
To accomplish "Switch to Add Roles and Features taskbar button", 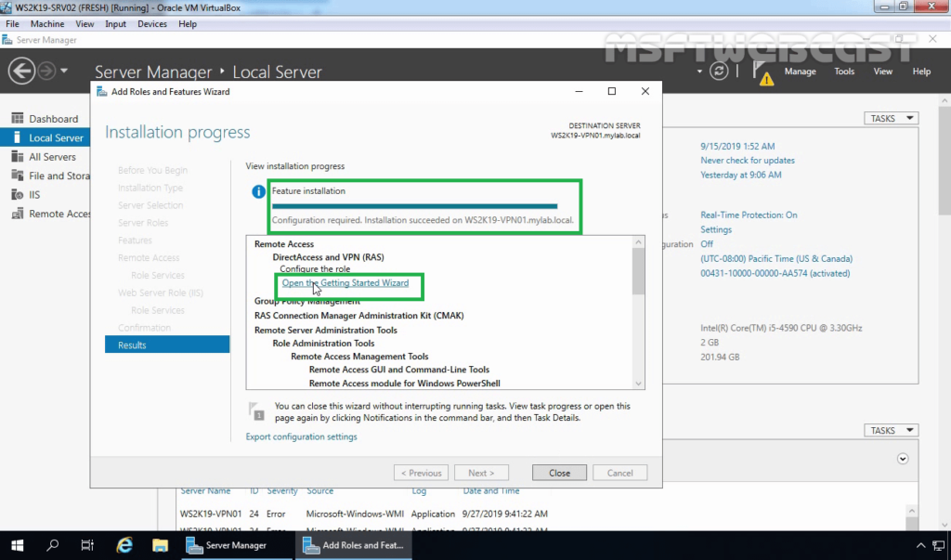I will click(354, 545).
